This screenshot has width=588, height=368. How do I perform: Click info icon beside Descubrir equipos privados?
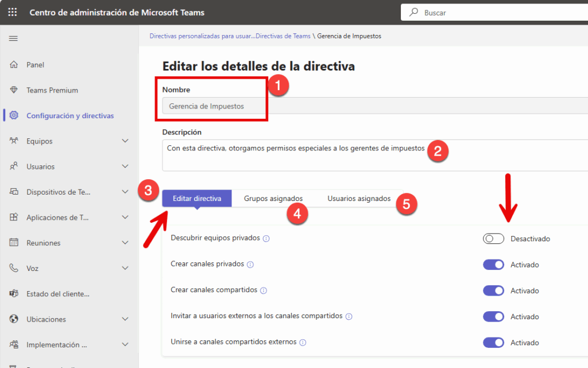coord(266,238)
